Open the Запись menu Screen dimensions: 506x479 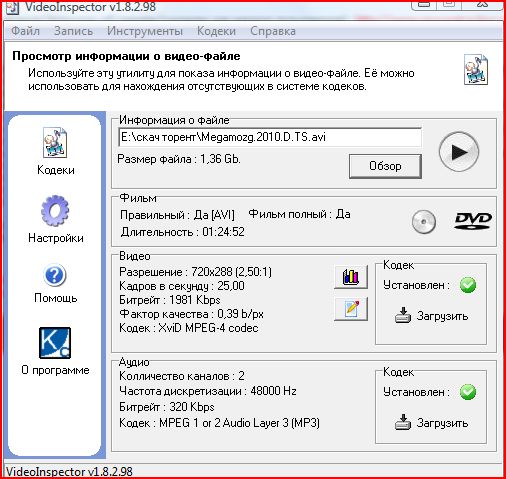(73, 31)
